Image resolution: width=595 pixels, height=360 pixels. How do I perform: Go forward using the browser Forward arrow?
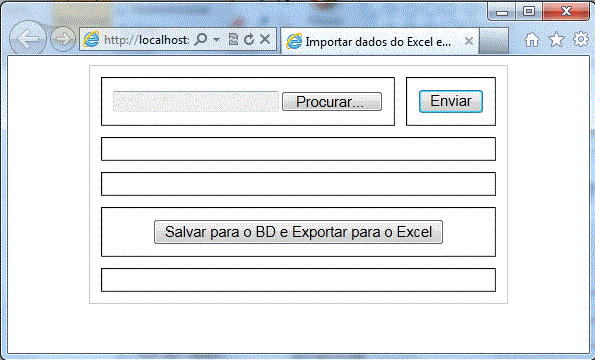point(63,39)
